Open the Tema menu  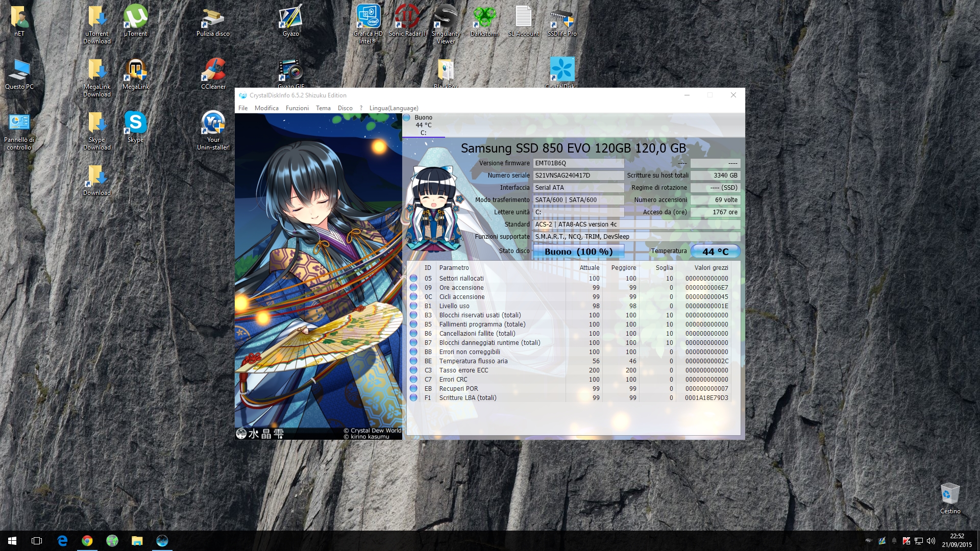point(323,108)
